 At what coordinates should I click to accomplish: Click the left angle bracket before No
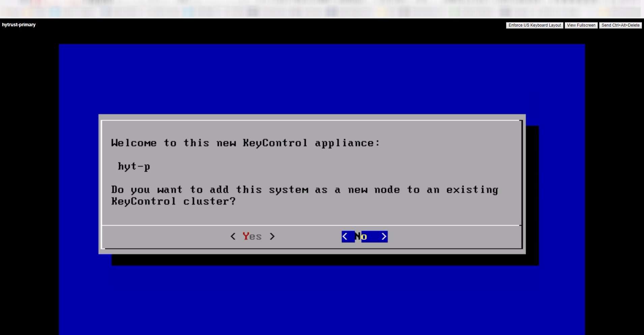tap(345, 236)
